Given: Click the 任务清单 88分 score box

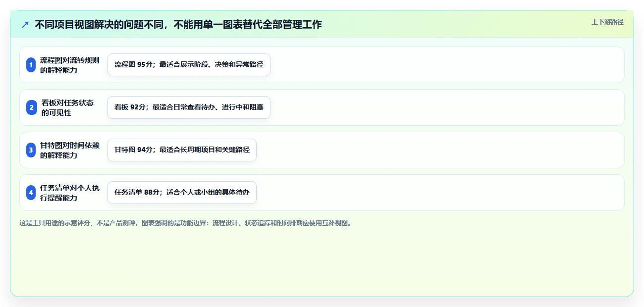Looking at the screenshot, I should [x=182, y=193].
